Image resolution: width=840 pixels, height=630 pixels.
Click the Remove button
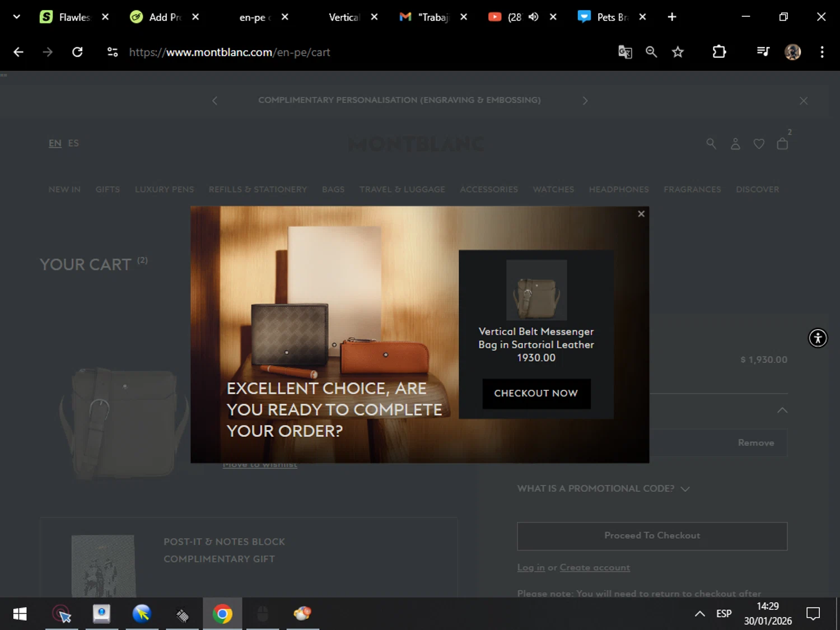[756, 442]
